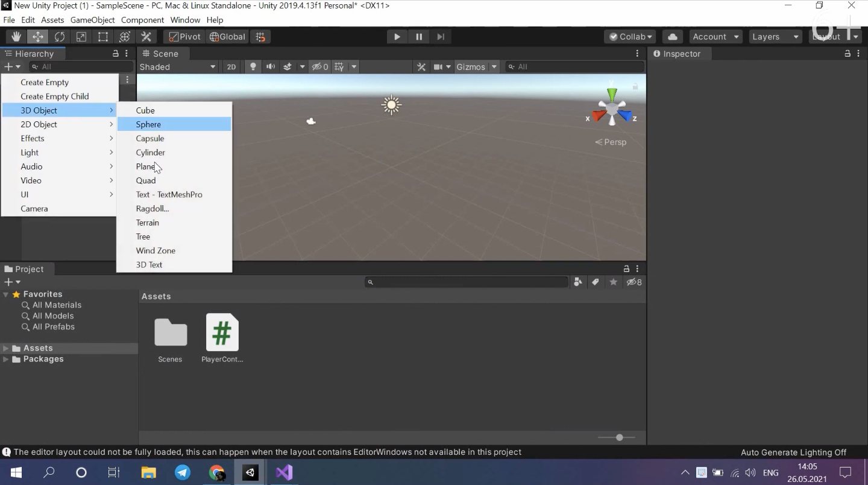Toggle Pivot handle position button
868x485 pixels.
(x=184, y=37)
